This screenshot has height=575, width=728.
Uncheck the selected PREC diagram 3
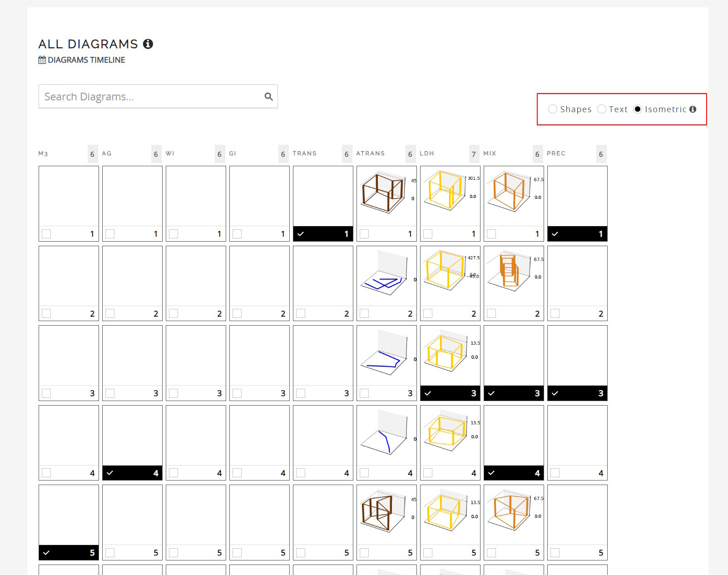click(555, 393)
